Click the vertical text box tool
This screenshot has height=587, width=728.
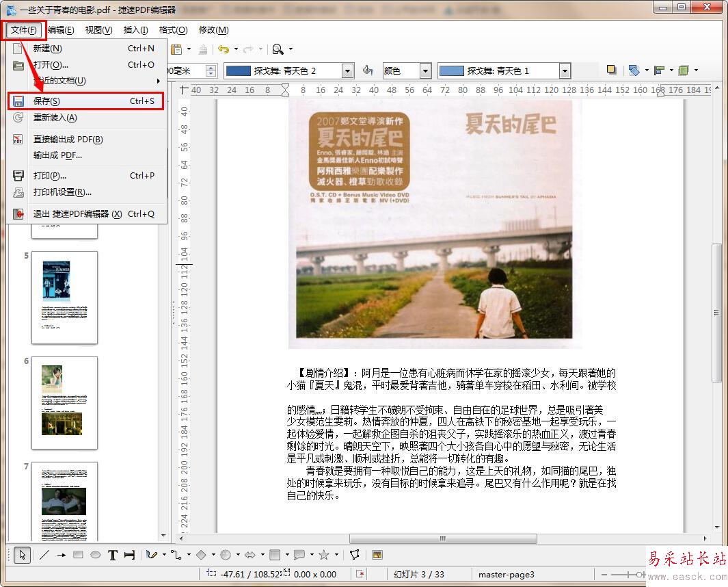(129, 555)
